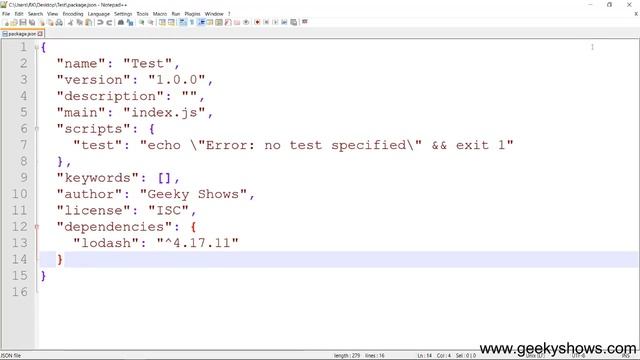Open the File menu
640x360 pixels.
[x=6, y=14]
